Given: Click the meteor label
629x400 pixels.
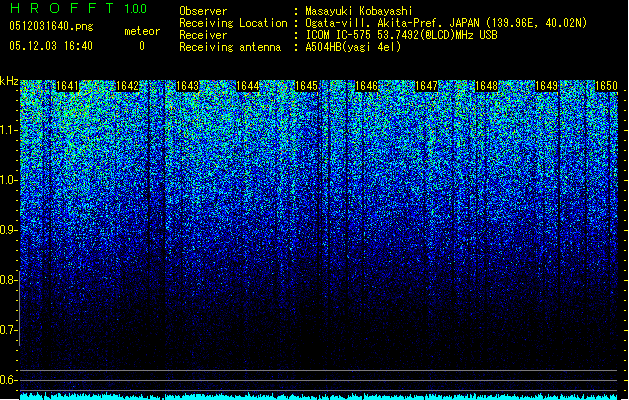Looking at the screenshot, I should click(142, 31).
